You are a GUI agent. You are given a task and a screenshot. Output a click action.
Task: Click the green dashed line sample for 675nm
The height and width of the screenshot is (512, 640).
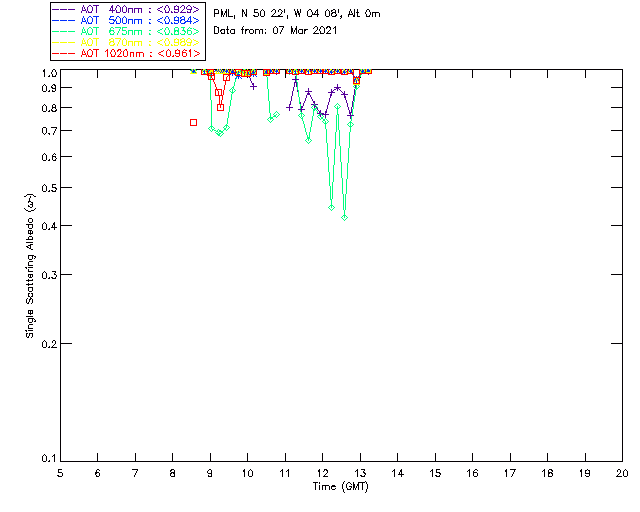click(x=64, y=31)
